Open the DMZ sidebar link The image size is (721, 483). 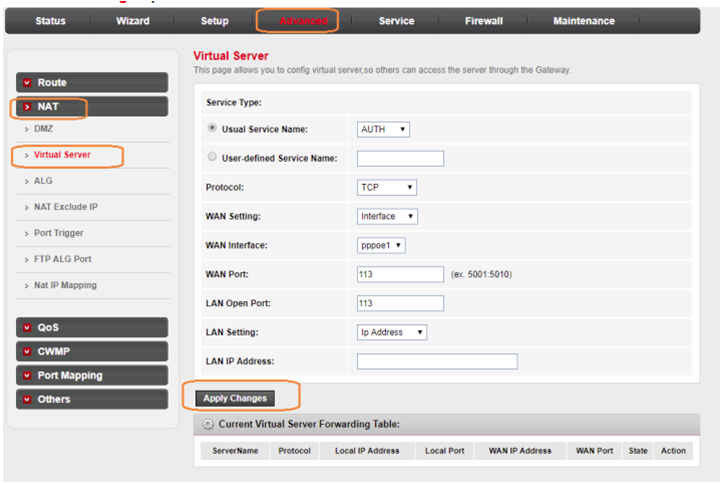(x=44, y=129)
